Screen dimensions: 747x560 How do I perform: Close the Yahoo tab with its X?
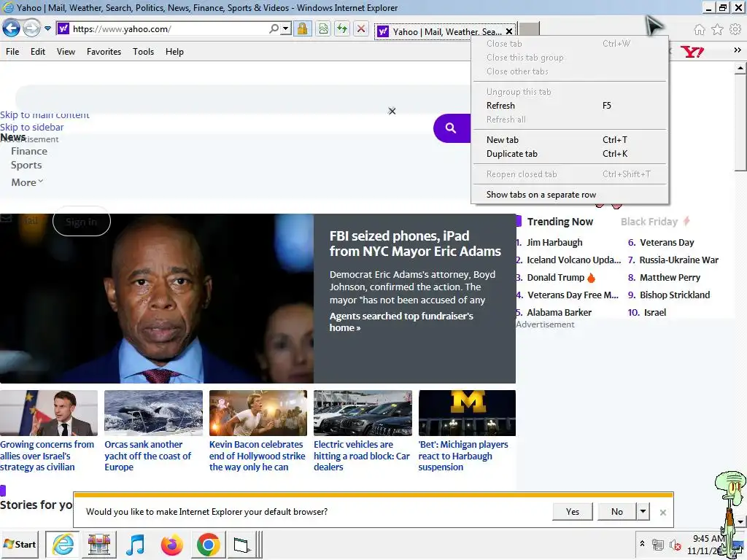[508, 31]
